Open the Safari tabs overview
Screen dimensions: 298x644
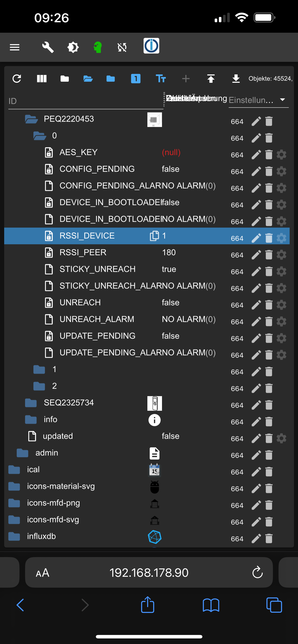[274, 605]
